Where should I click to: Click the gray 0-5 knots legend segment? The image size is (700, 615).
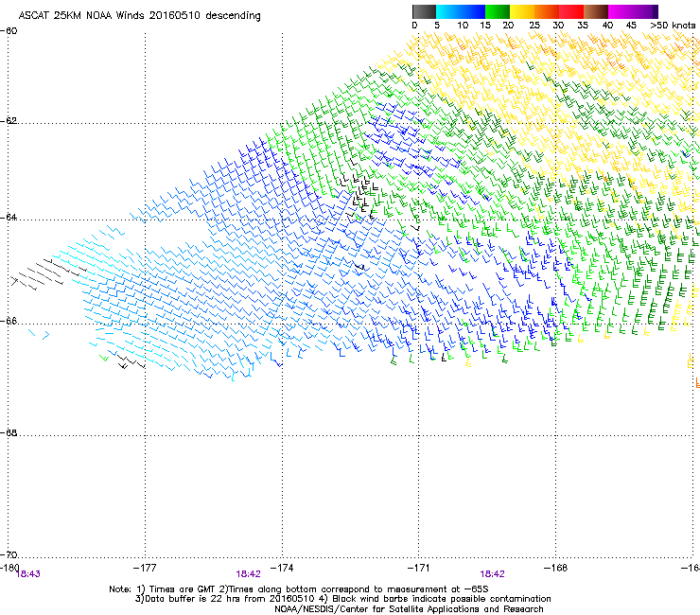[424, 11]
